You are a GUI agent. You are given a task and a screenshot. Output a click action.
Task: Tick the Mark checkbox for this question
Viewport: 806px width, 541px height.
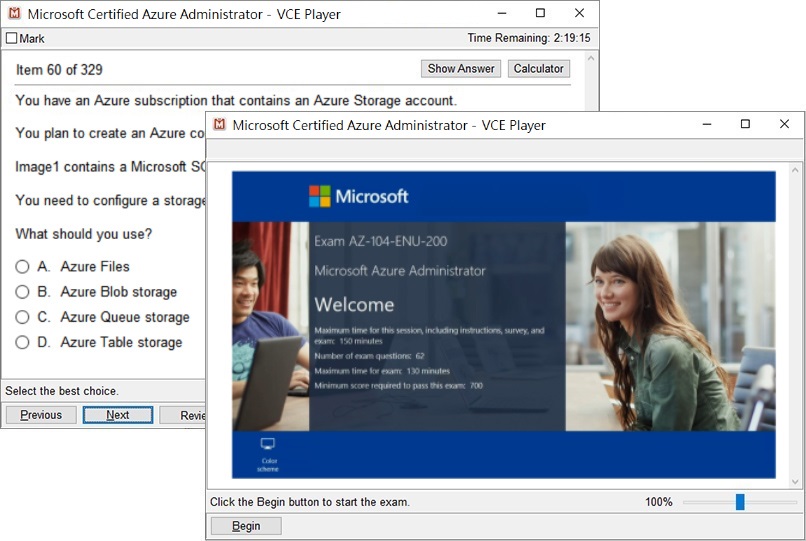(12, 39)
